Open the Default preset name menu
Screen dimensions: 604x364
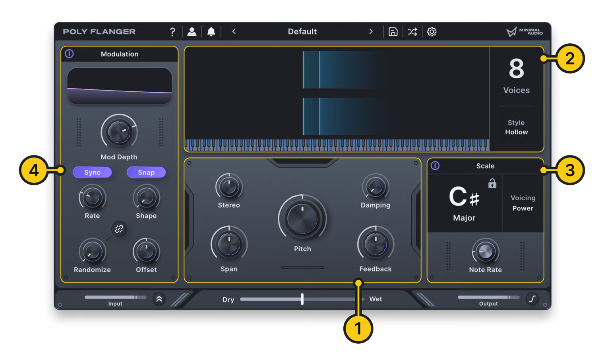pos(302,31)
